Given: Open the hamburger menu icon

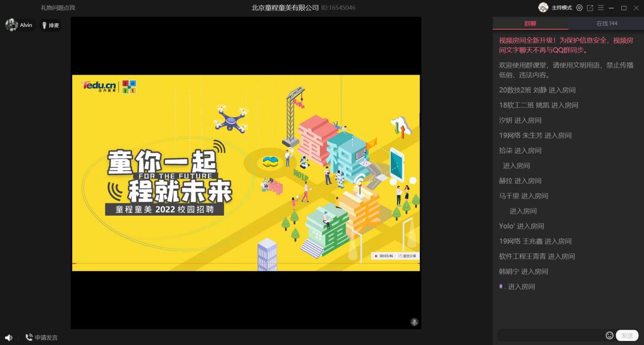Looking at the screenshot, I should (601, 8).
